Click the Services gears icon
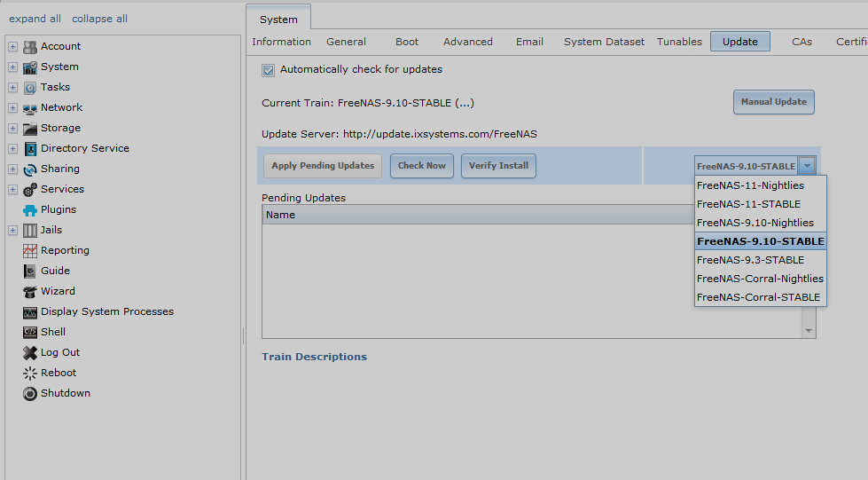This screenshot has height=480, width=868. point(30,190)
